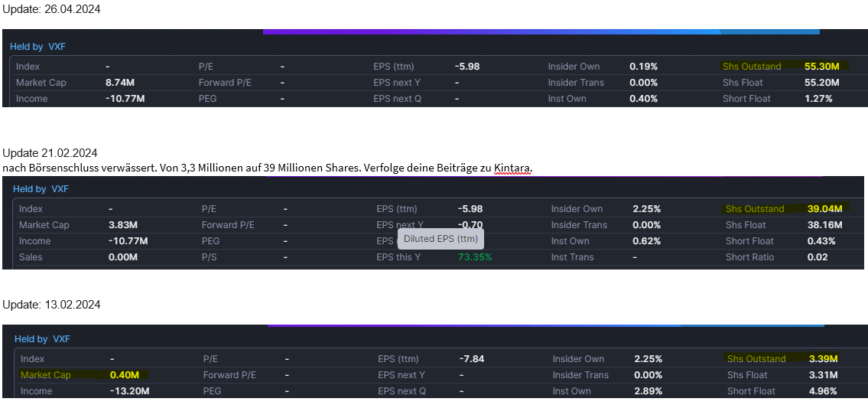Select the Inst Own value 2.89%

point(649,391)
